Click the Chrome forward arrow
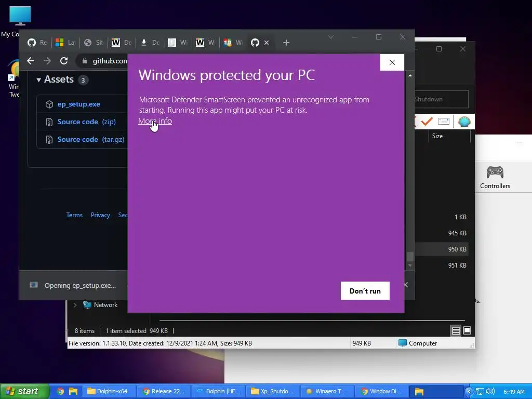This screenshot has height=399, width=532. point(47,61)
